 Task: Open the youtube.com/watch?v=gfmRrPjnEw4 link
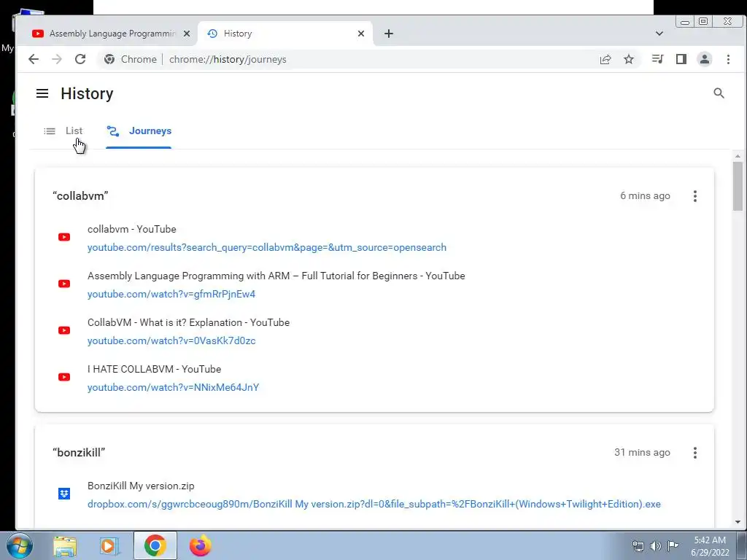[x=171, y=294]
